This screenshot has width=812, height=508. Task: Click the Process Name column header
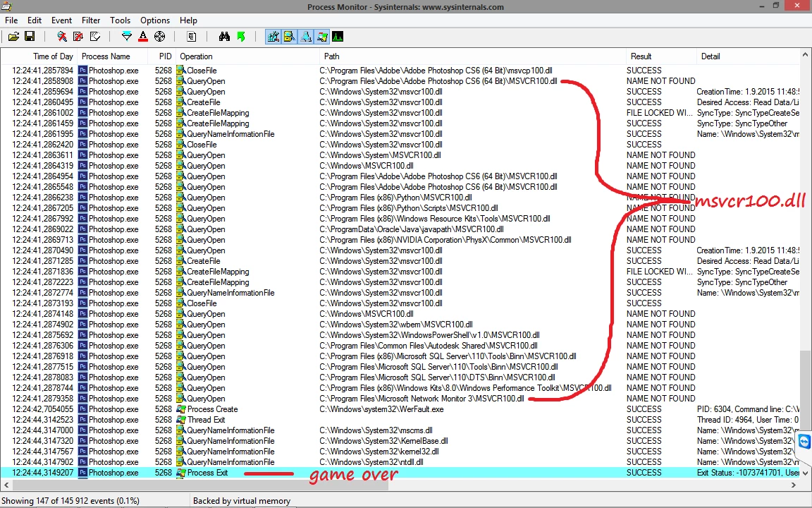click(111, 56)
